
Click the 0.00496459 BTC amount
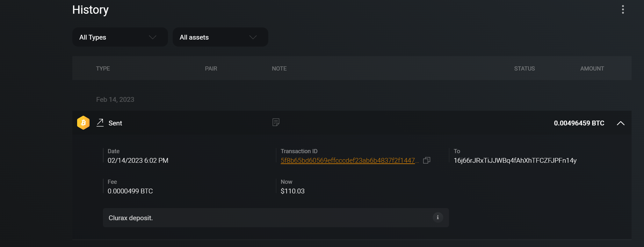(579, 123)
